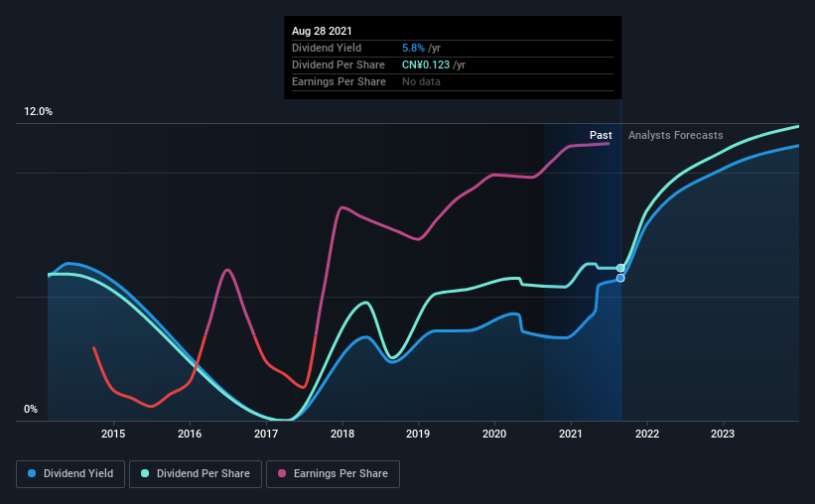This screenshot has width=815, height=504.
Task: Click the teal Dividend Per Share legend dot
Action: pyautogui.click(x=145, y=473)
